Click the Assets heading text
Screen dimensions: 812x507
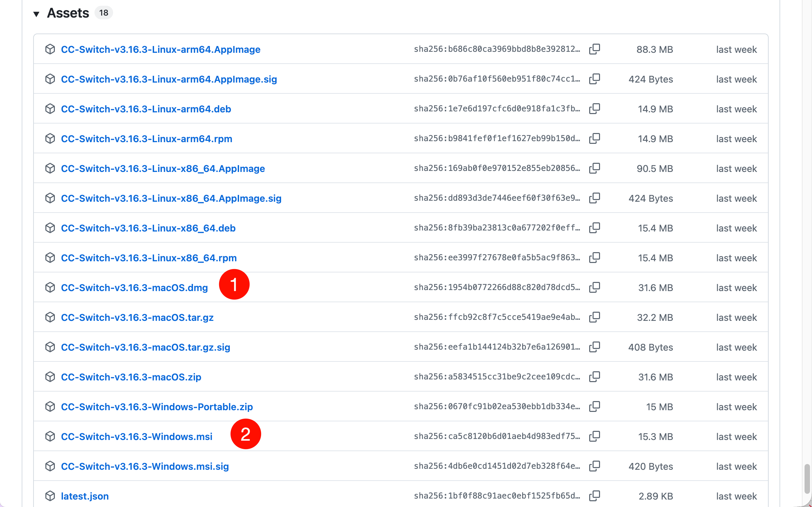click(68, 13)
